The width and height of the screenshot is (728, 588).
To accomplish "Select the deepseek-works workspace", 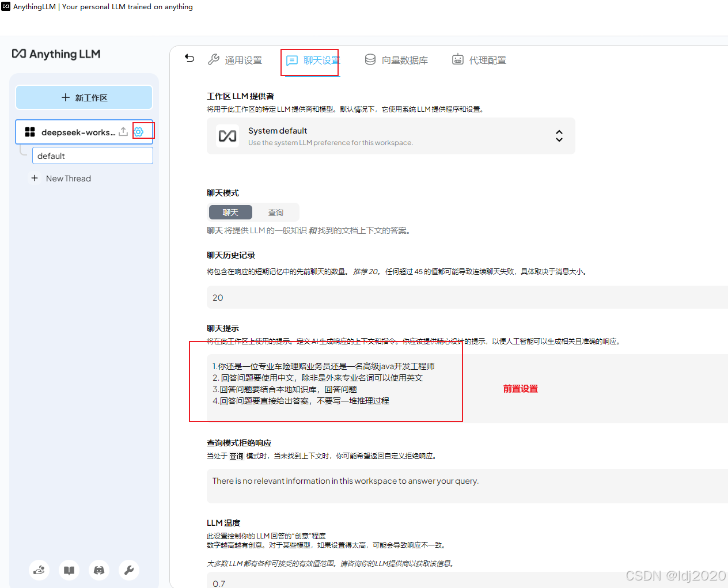I will point(78,132).
